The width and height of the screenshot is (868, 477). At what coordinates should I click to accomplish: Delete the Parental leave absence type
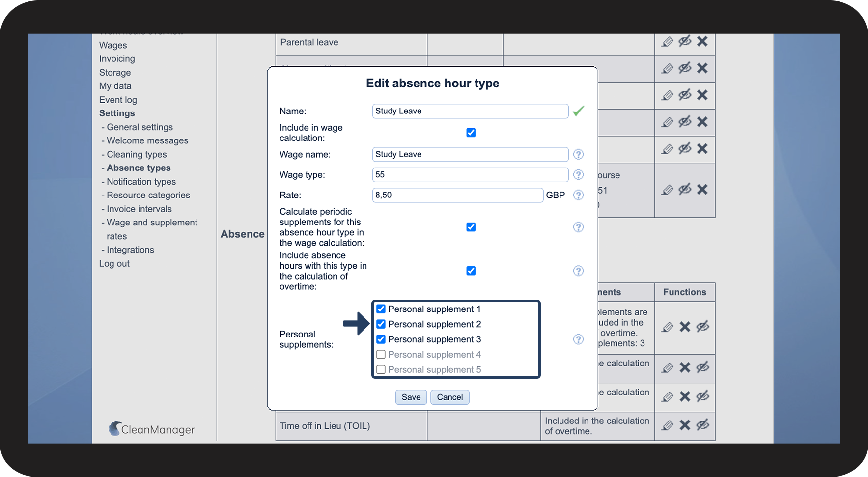[702, 41]
